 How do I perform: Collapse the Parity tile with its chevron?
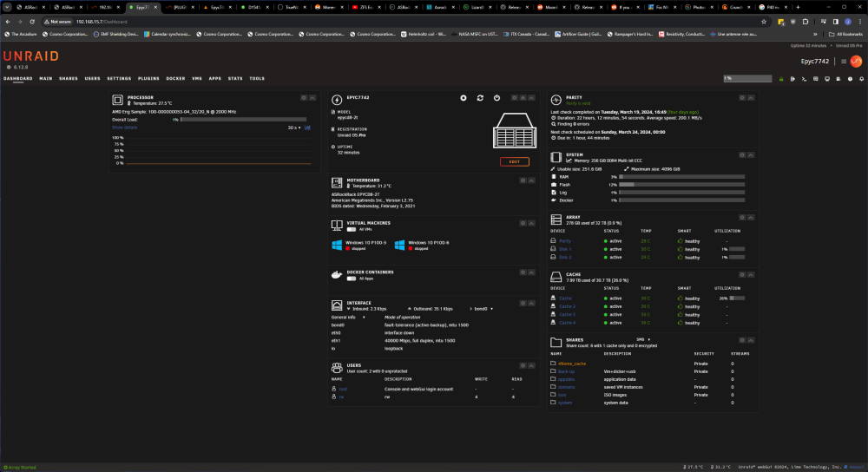[x=751, y=97]
